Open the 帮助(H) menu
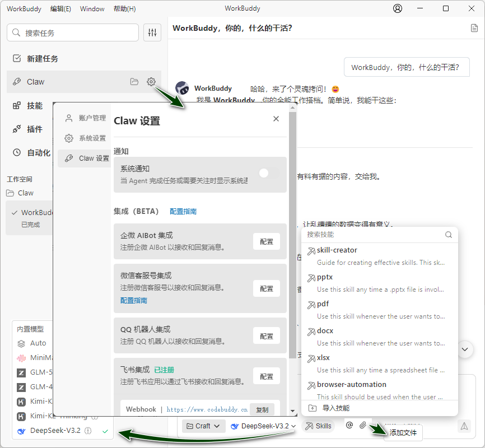485x448 pixels. coord(124,8)
